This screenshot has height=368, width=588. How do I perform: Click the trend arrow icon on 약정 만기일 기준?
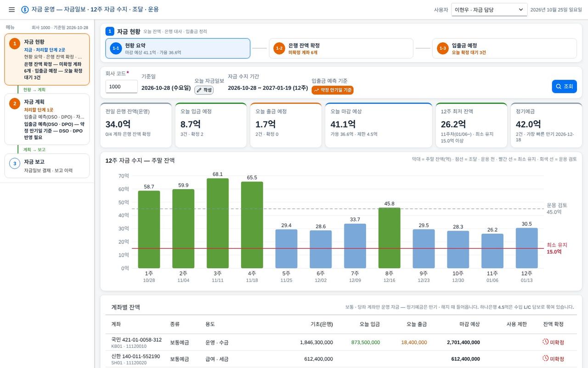(x=317, y=90)
